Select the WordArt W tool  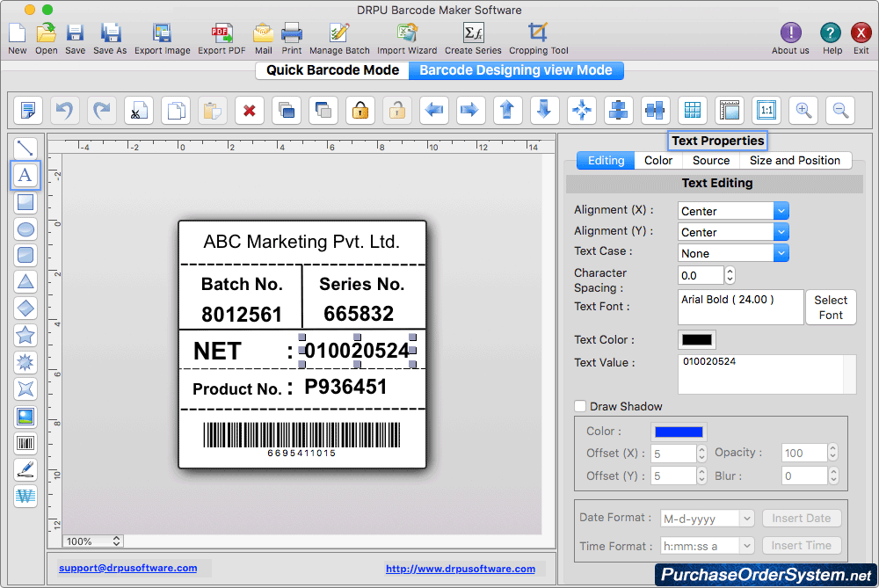click(x=25, y=496)
